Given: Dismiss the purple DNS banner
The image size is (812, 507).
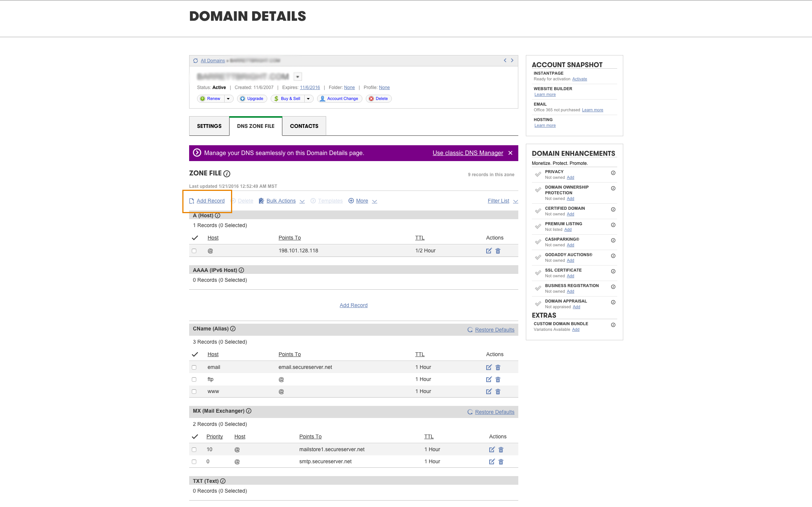Looking at the screenshot, I should pyautogui.click(x=510, y=153).
